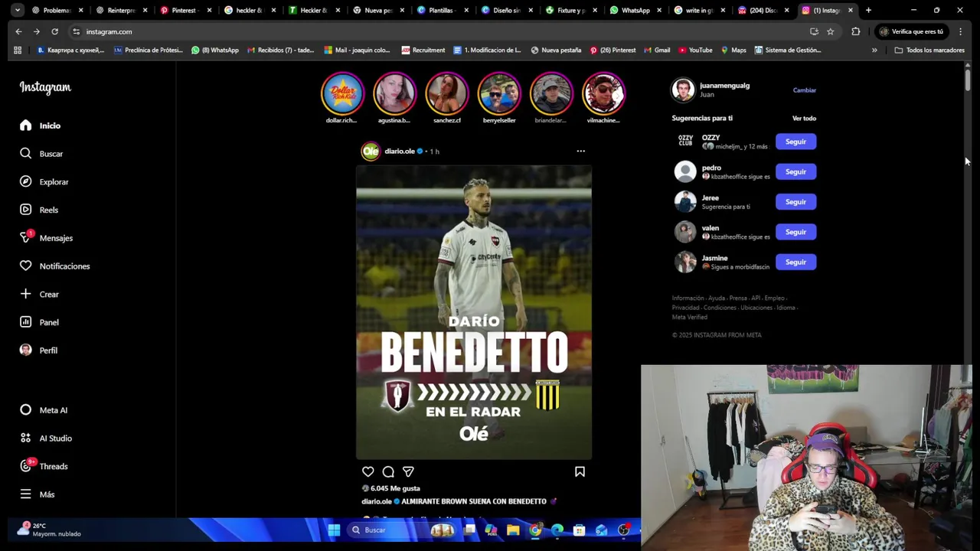980x551 pixels.
Task: Follow pedro with the Seguir button
Action: [x=795, y=171]
